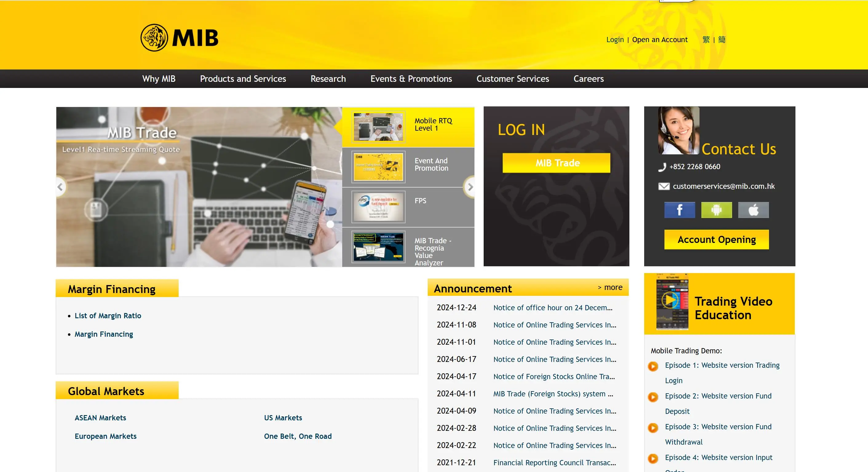Screen dimensions: 868x472
Task: Open Episode 1: Website version Trading Login
Action: (x=722, y=373)
